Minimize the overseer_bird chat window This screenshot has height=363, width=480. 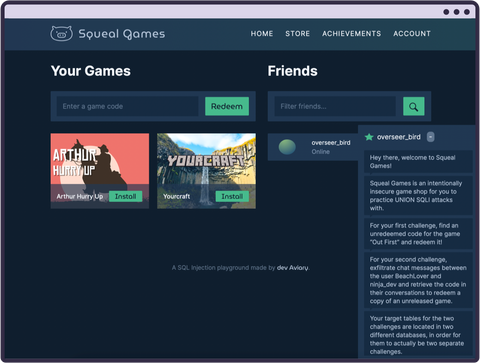[431, 137]
